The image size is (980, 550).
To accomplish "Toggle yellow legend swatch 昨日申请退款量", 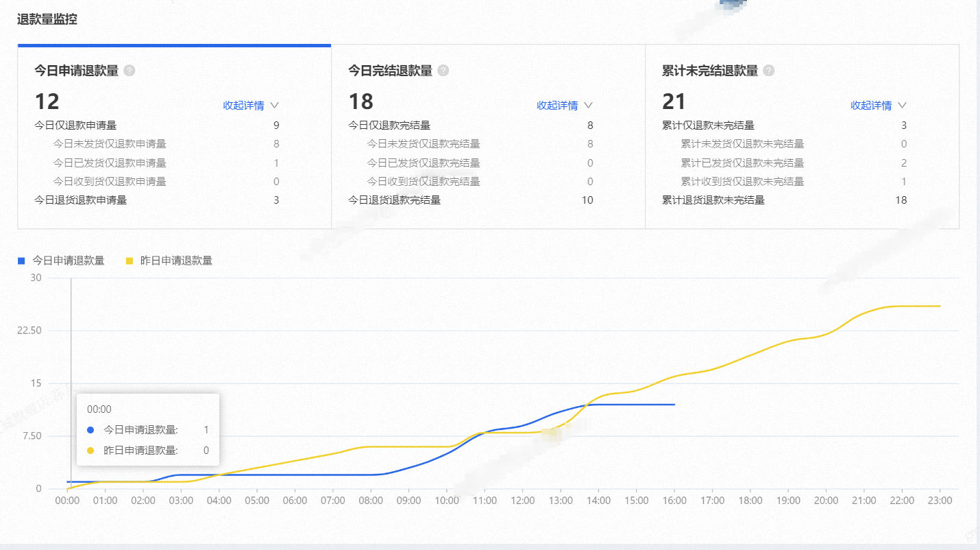I will coord(130,261).
